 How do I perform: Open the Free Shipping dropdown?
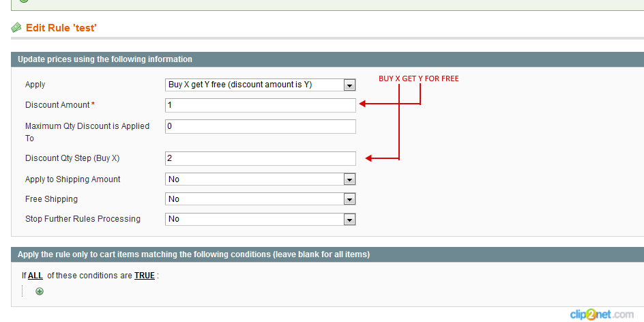(x=261, y=199)
